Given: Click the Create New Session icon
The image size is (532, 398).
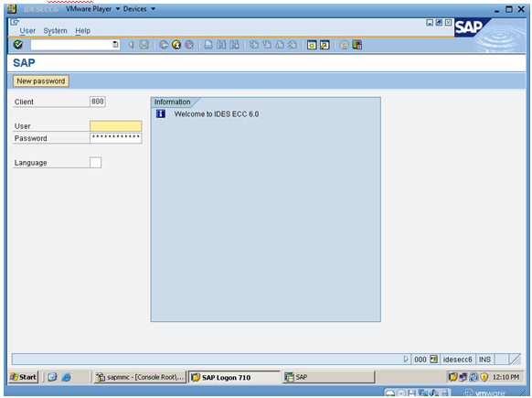Looking at the screenshot, I should pos(312,45).
